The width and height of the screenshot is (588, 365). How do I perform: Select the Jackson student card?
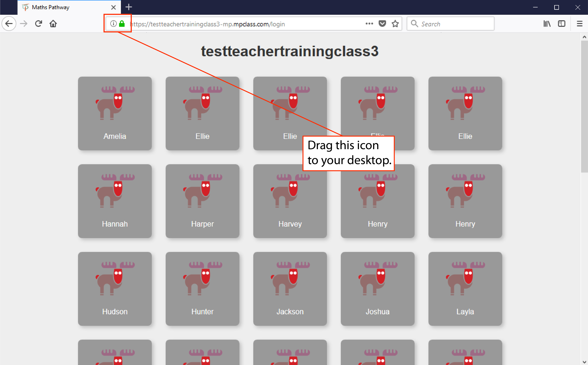290,289
